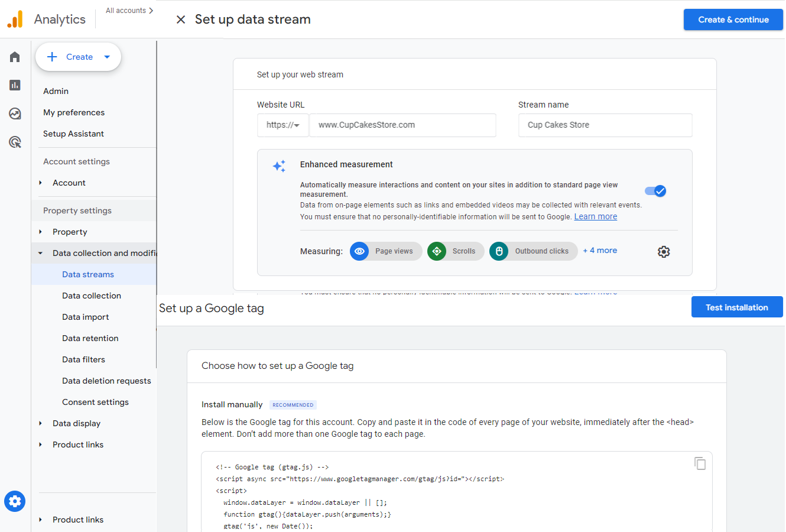The image size is (786, 532).
Task: Click the Google Analytics logo
Action: 15,19
